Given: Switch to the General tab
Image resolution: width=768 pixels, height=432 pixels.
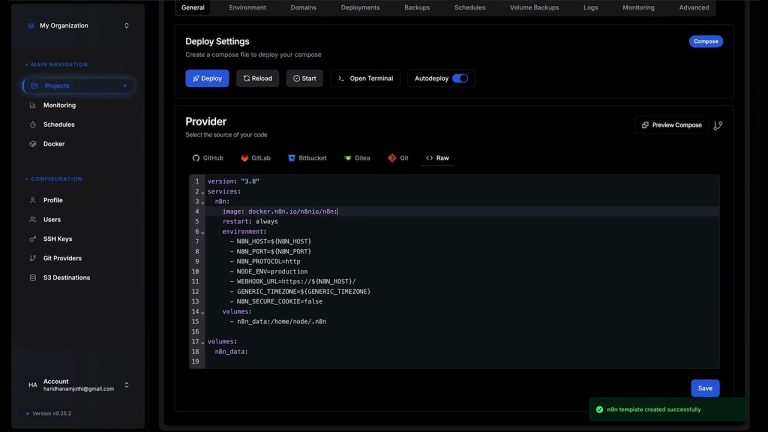Looking at the screenshot, I should point(193,7).
